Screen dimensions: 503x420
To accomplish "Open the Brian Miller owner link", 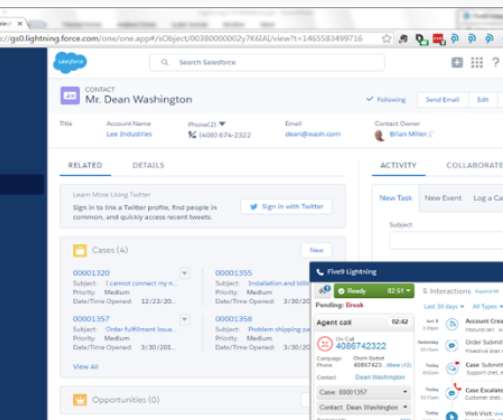I will tap(408, 134).
